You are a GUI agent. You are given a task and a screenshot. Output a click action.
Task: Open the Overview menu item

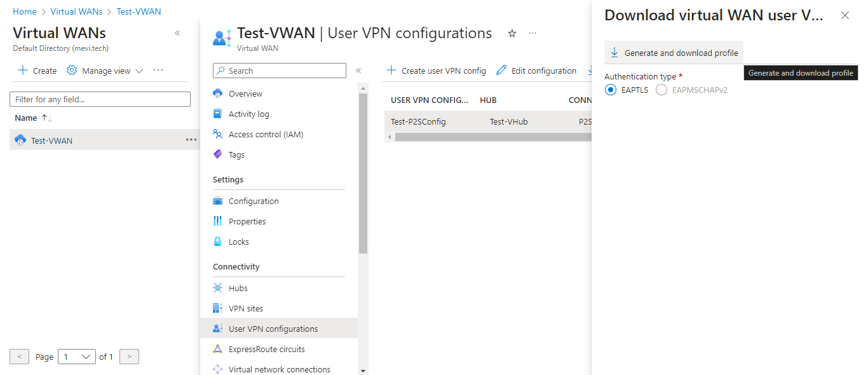tap(245, 93)
